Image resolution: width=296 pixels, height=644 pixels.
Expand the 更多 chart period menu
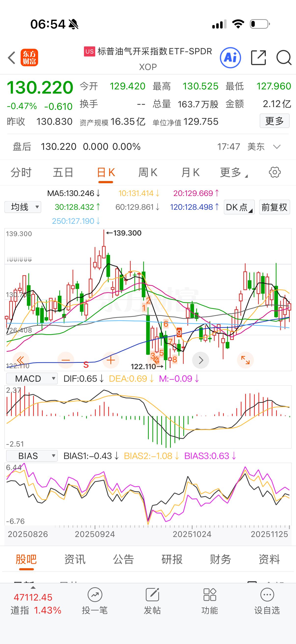[x=234, y=172]
